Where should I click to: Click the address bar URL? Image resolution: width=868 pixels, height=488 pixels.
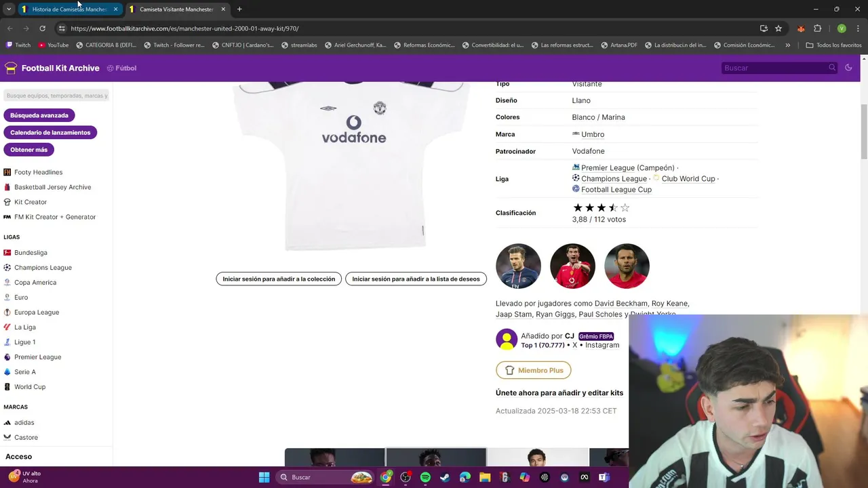[x=184, y=28]
